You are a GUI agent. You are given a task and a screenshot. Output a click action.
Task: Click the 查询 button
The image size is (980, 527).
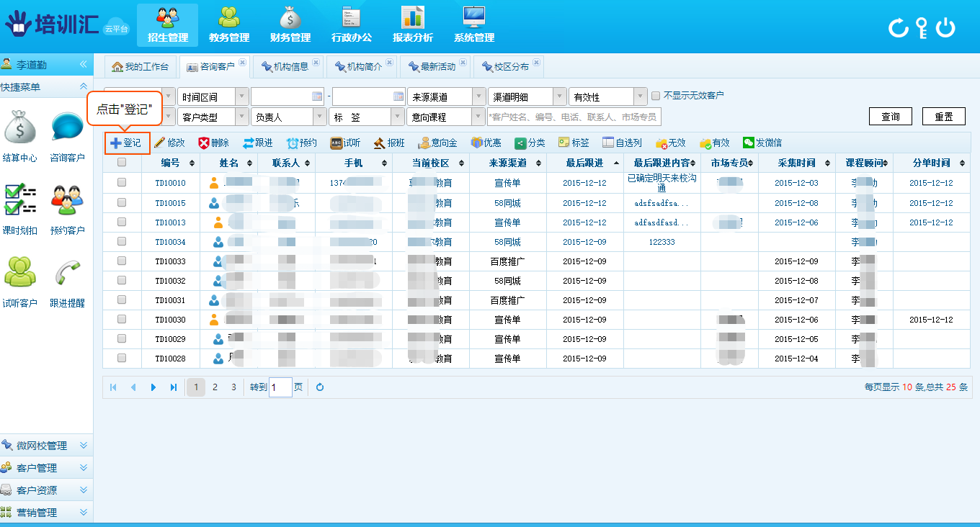pos(891,117)
